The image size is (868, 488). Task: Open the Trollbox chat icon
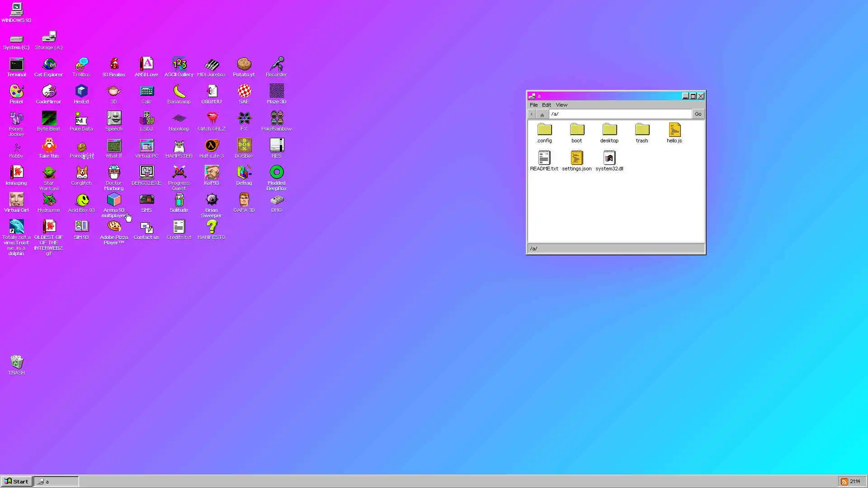[81, 65]
